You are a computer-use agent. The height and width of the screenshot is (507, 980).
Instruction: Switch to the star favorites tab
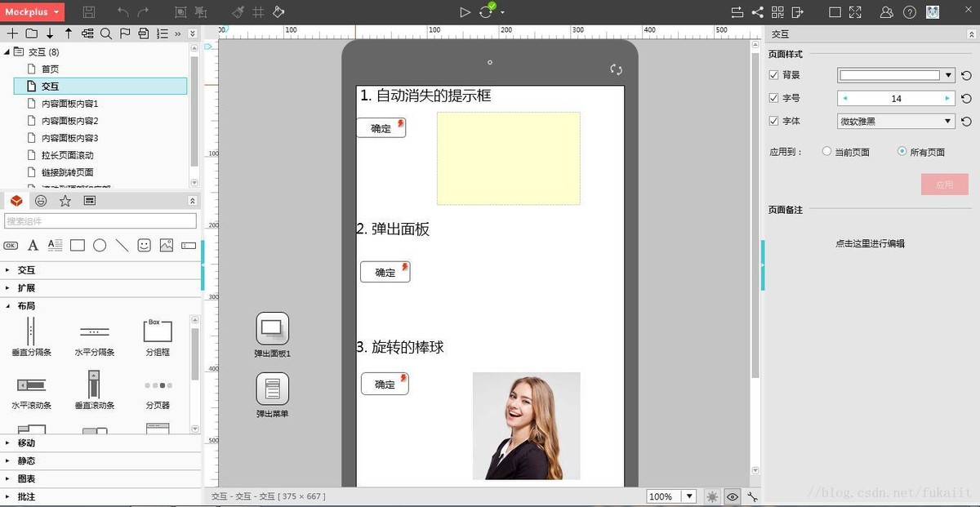tap(65, 201)
